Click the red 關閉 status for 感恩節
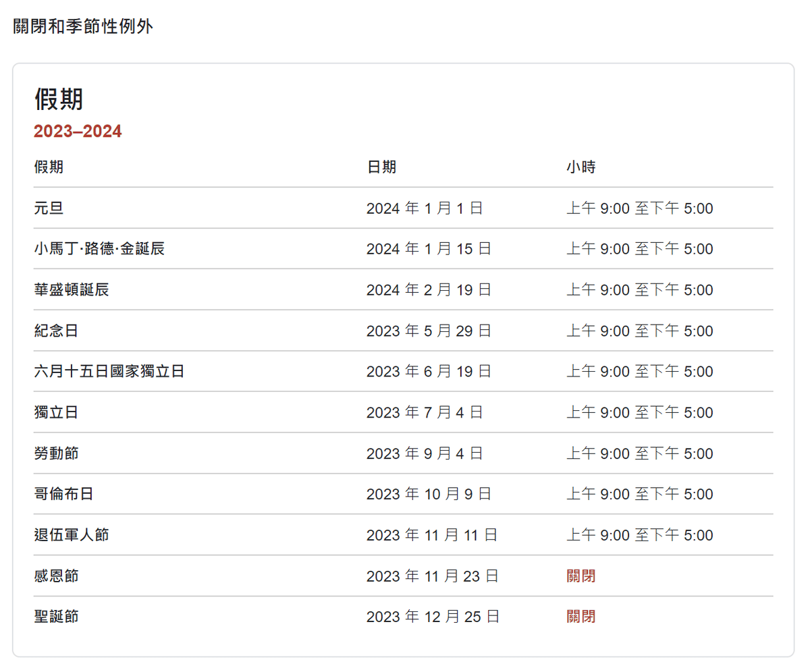 (x=581, y=576)
